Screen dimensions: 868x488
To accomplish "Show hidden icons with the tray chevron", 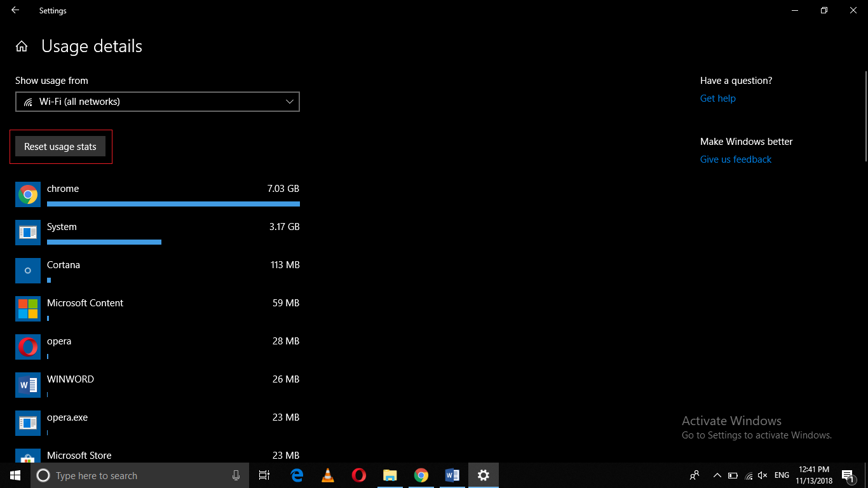I will (x=717, y=475).
